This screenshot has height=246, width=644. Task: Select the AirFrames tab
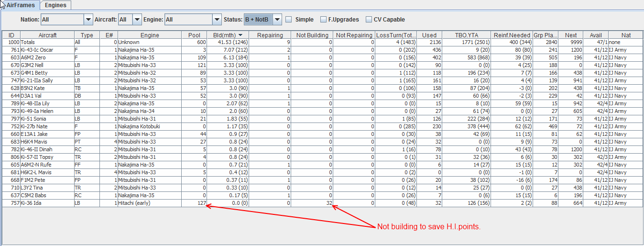pos(21,5)
